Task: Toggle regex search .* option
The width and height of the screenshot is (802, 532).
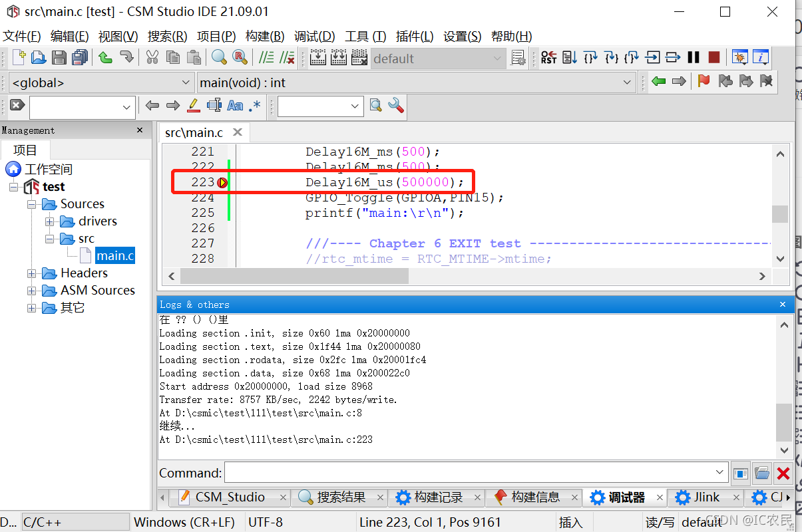Action: (254, 105)
